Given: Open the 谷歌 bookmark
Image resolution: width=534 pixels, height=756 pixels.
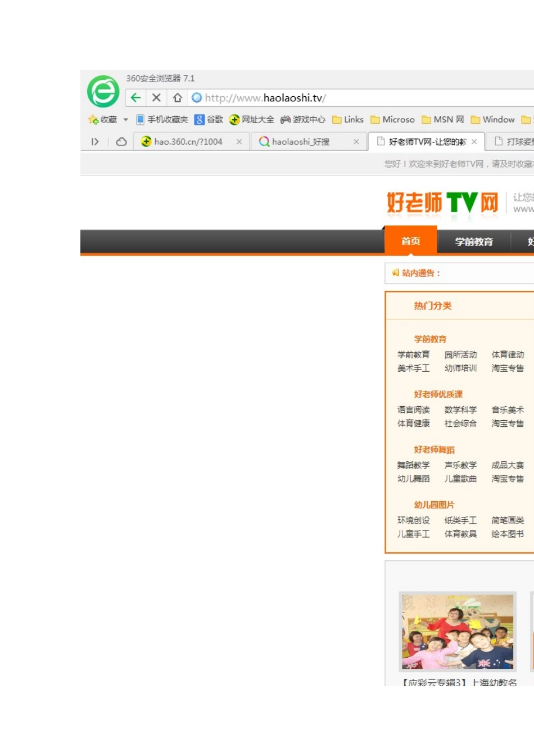Looking at the screenshot, I should click(209, 120).
